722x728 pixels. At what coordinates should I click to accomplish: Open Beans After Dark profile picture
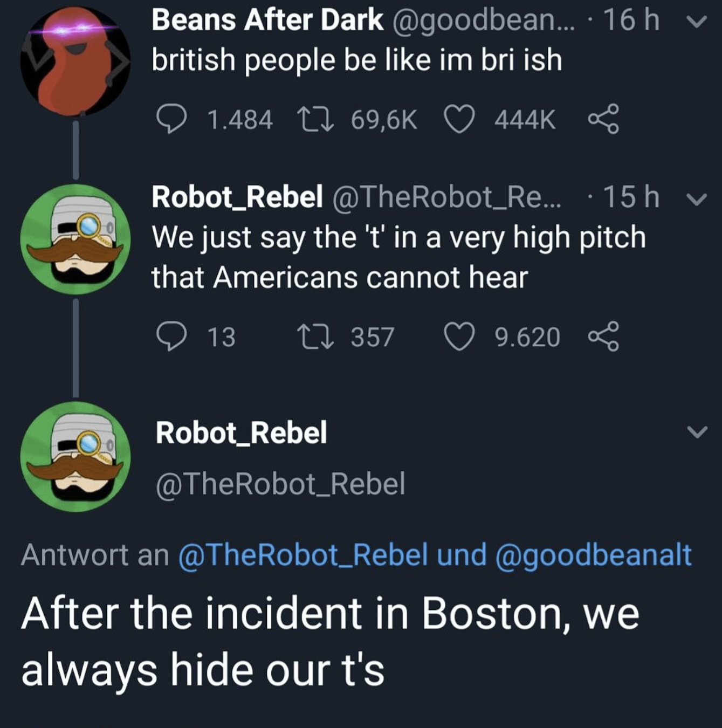click(75, 61)
